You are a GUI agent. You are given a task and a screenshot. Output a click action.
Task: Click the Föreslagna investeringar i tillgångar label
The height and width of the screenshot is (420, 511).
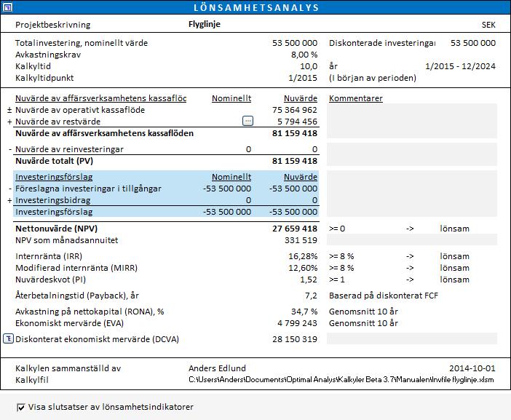[88, 189]
